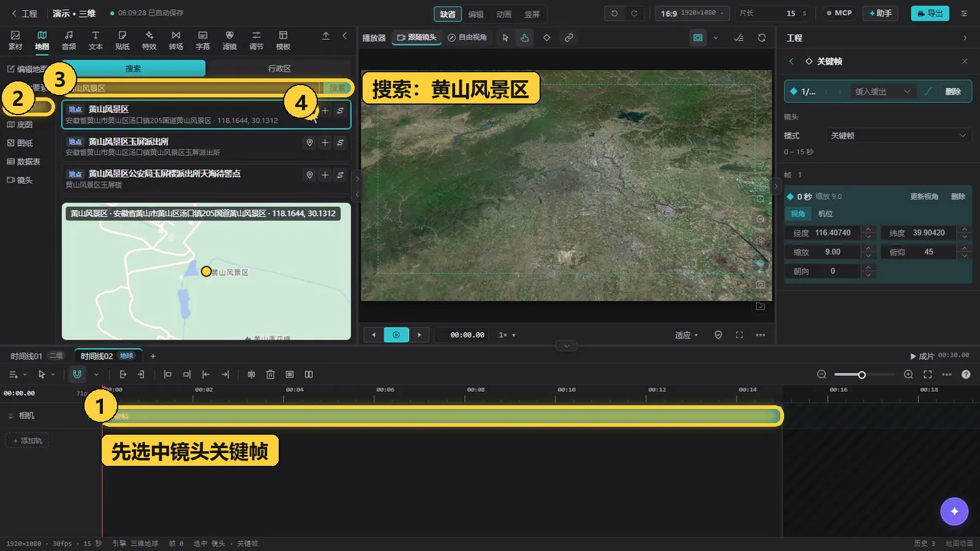
Task: Switch to the 行政区 tab
Action: coord(279,69)
